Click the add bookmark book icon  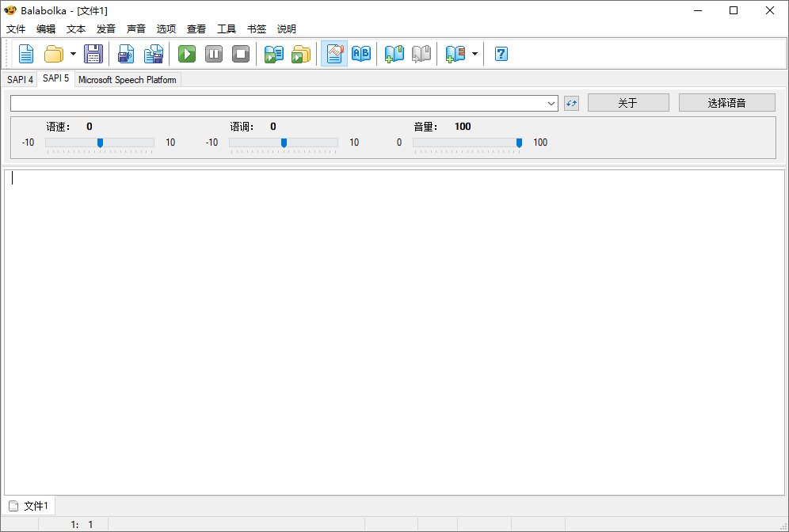(394, 54)
